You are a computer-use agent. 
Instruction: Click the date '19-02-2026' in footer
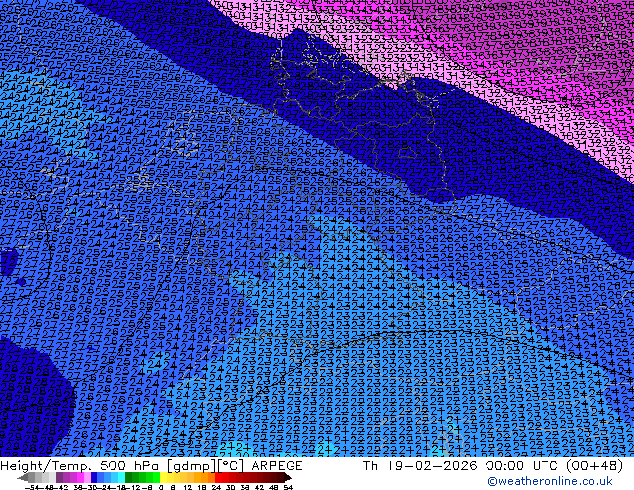(x=432, y=466)
